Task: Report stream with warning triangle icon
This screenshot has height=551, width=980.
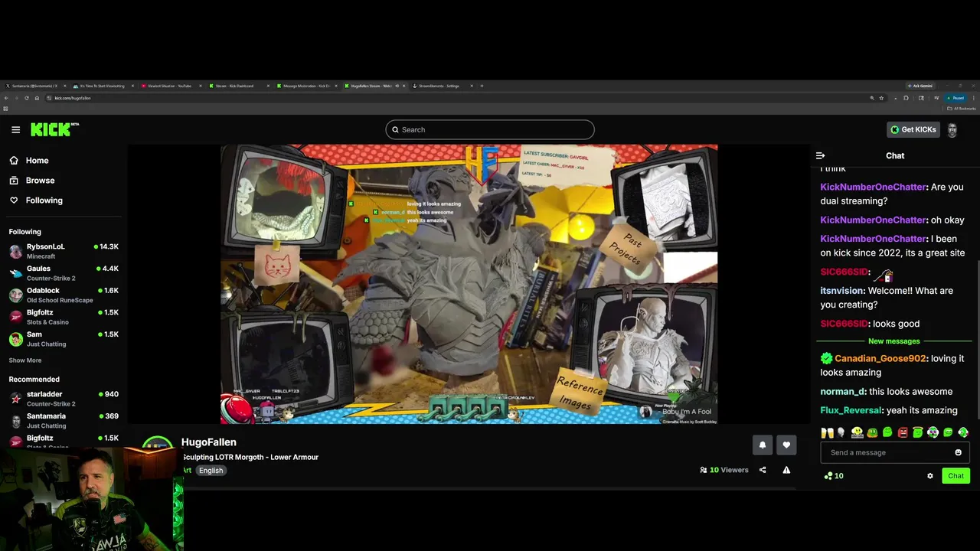Action: (786, 470)
